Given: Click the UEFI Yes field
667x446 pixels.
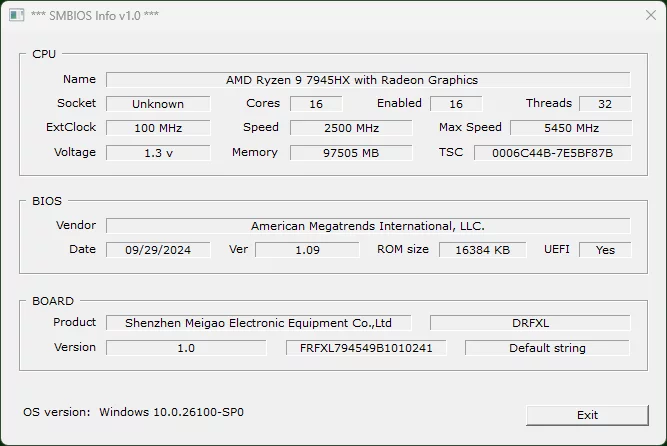Looking at the screenshot, I should [605, 250].
